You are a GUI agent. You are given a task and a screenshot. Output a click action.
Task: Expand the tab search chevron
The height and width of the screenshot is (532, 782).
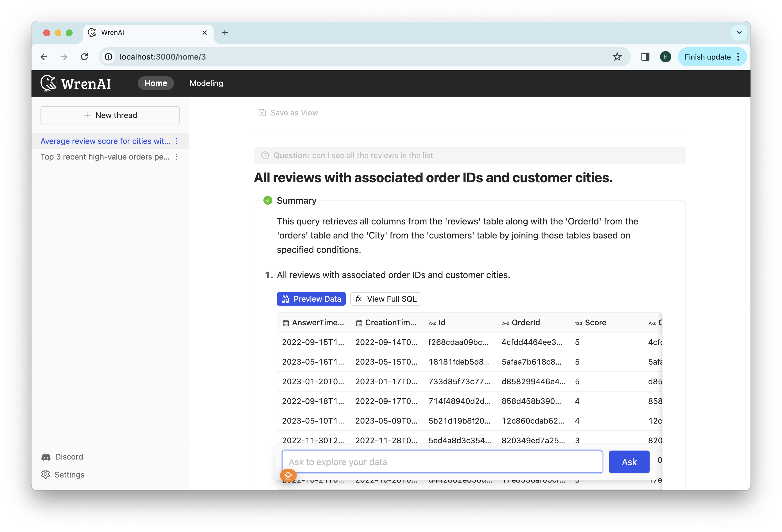739,33
